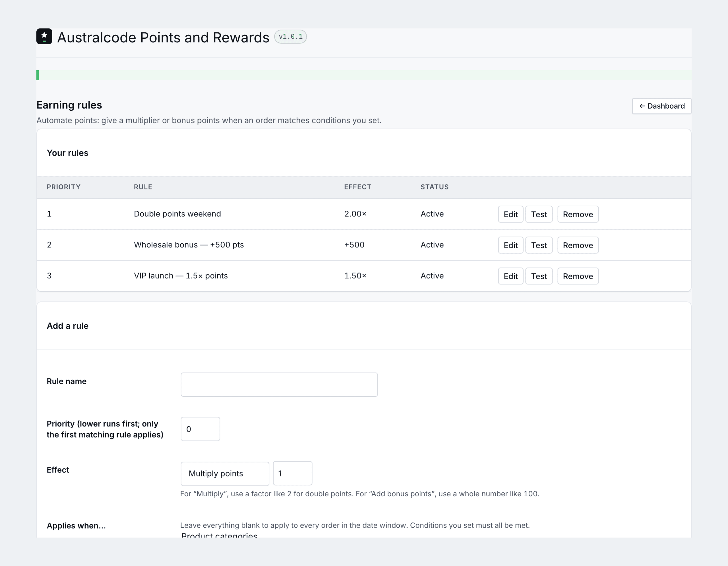Edit the Wholesale bonus rule

click(x=510, y=245)
